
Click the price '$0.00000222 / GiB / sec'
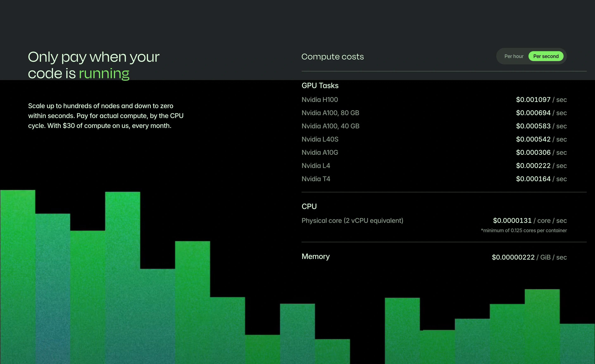tap(529, 257)
